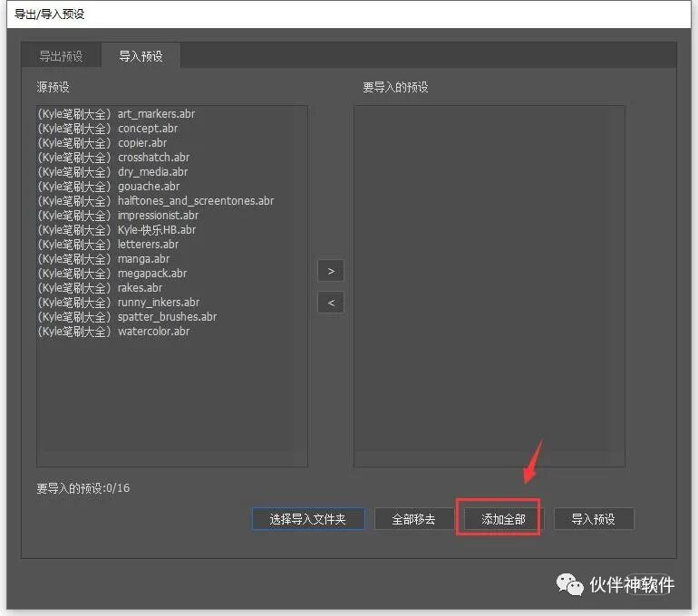The image size is (698, 616).
Task: Select the 导入预设 tab
Action: click(x=141, y=56)
